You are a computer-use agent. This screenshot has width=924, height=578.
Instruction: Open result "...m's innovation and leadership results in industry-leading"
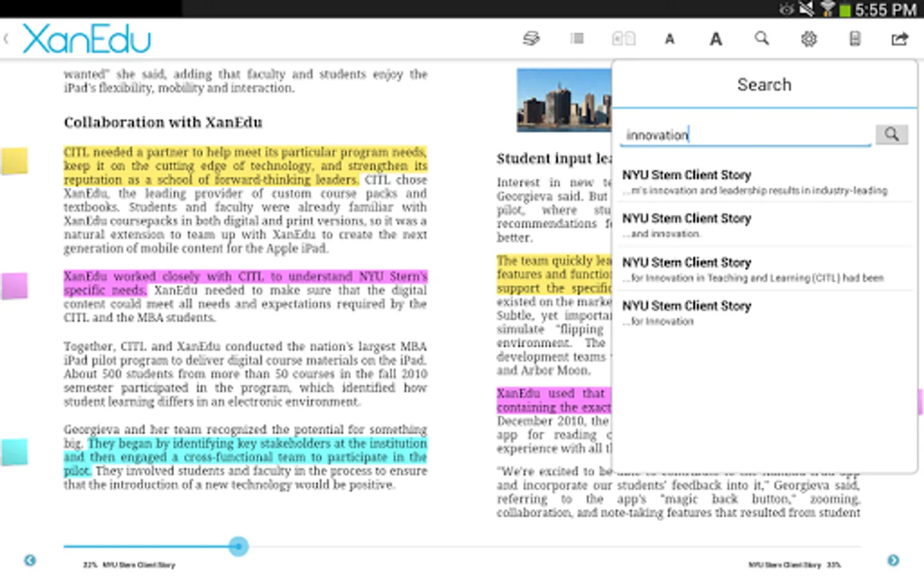764,182
